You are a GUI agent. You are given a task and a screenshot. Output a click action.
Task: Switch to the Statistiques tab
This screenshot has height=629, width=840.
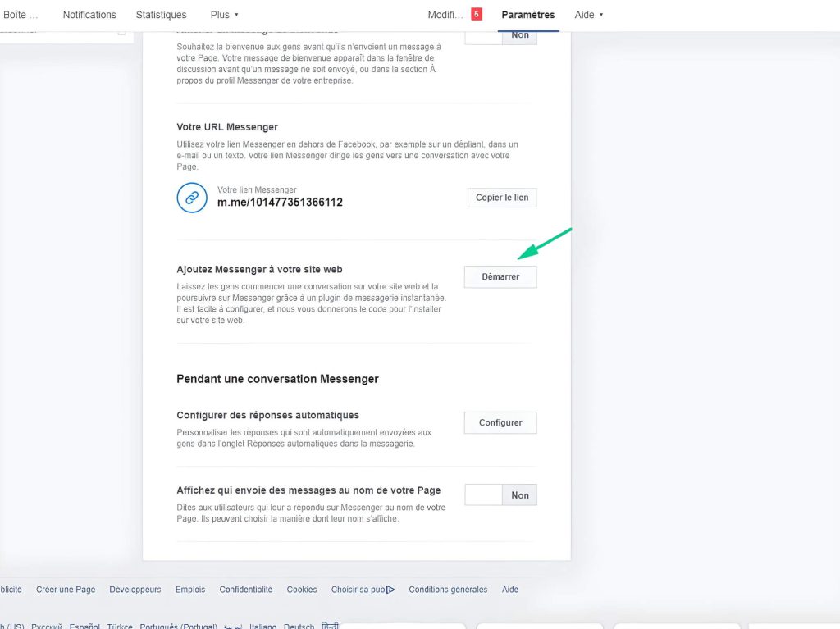coord(161,15)
